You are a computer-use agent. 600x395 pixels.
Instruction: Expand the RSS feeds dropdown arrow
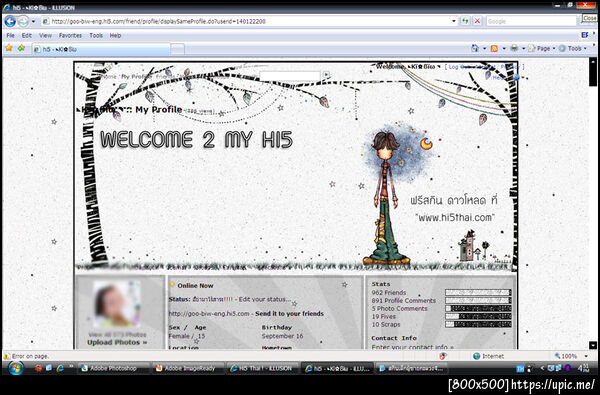(x=504, y=48)
